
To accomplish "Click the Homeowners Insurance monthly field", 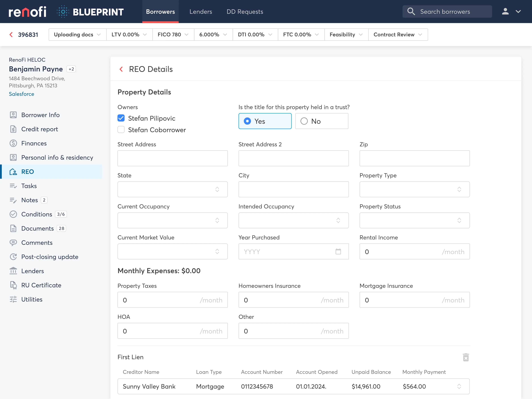I will tap(293, 300).
